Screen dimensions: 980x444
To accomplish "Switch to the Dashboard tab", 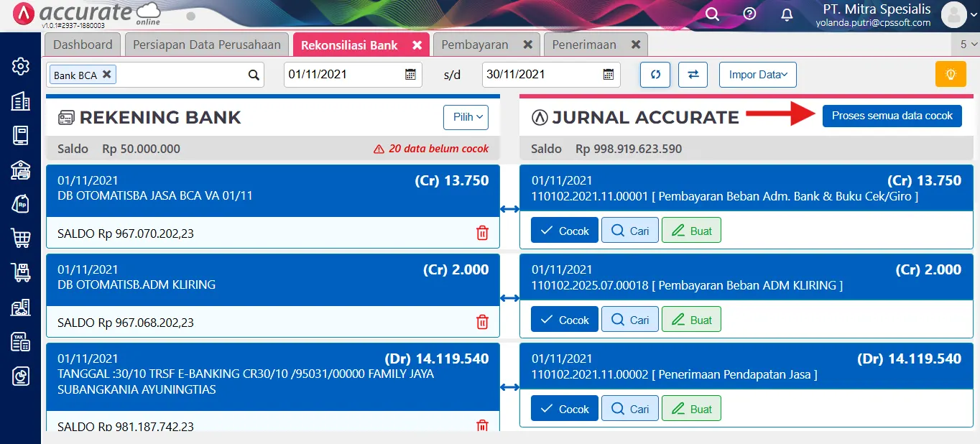I will pyautogui.click(x=82, y=44).
